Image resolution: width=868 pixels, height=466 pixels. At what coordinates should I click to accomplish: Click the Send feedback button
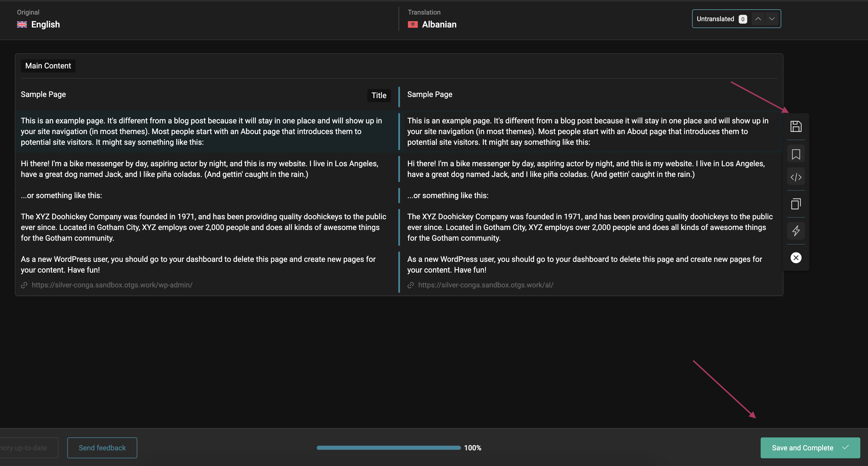(x=102, y=448)
